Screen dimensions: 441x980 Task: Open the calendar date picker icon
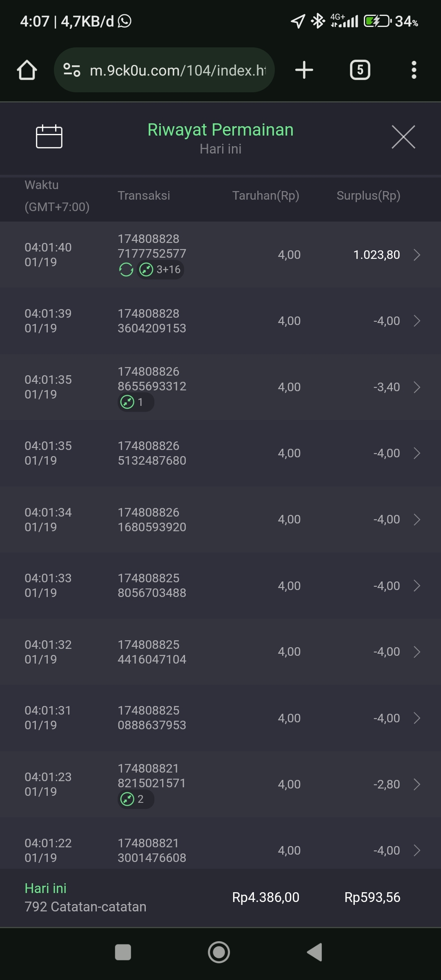coord(49,136)
